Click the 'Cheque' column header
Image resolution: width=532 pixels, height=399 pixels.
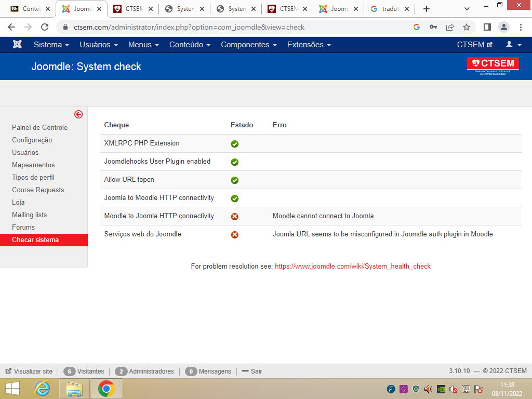click(x=116, y=125)
